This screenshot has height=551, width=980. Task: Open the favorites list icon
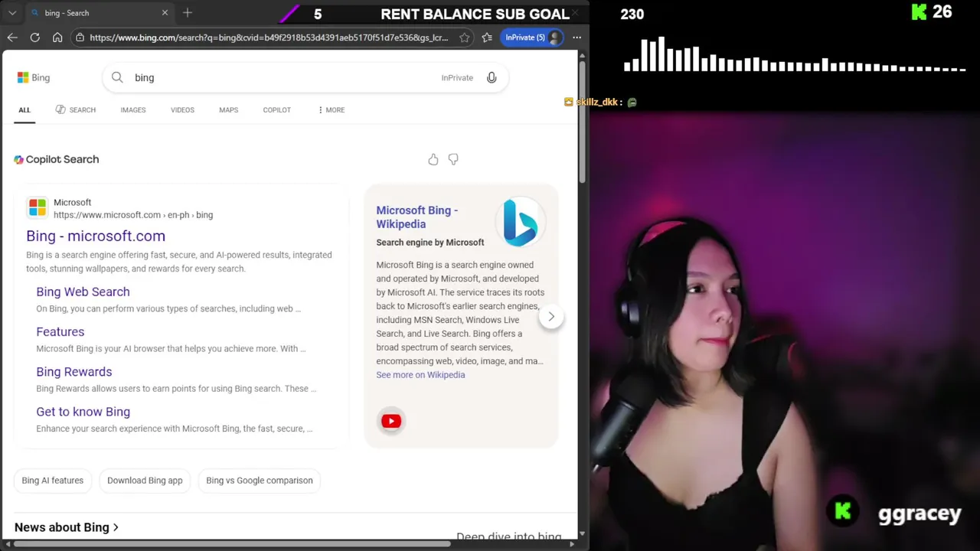[487, 37]
